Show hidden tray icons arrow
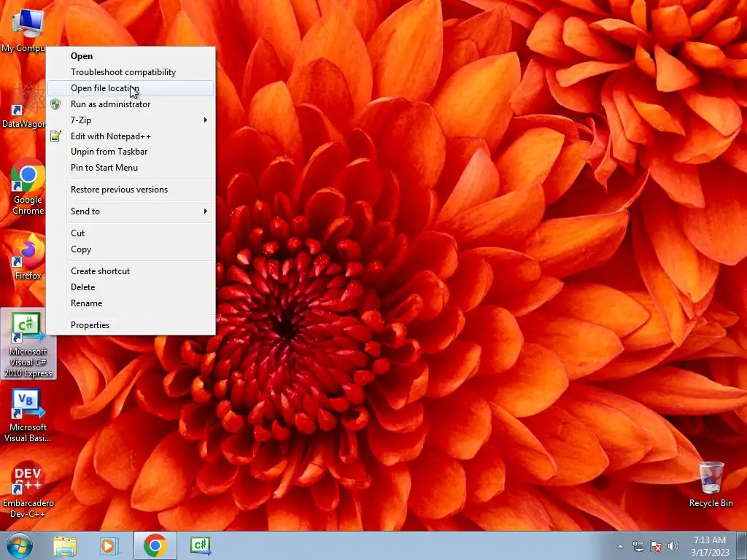 click(620, 547)
